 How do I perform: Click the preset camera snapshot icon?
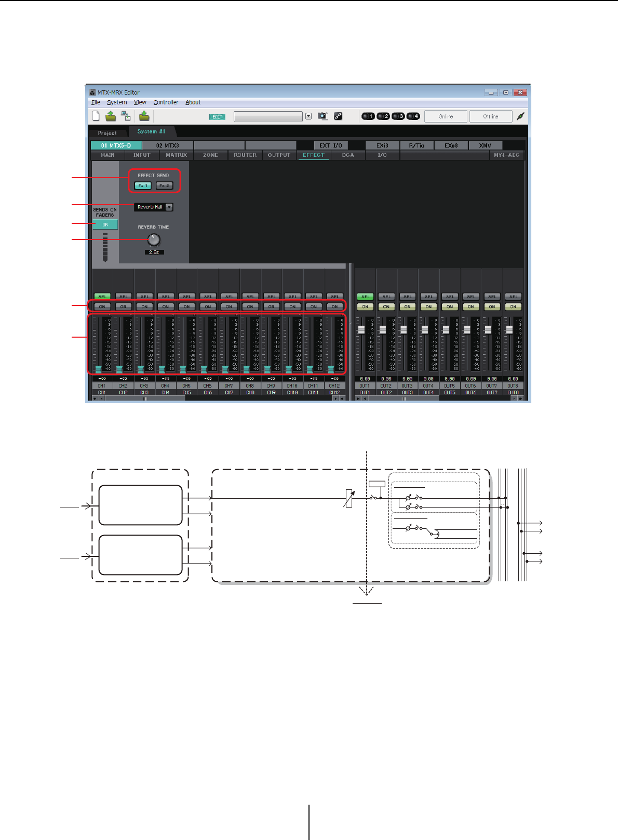pos(323,116)
